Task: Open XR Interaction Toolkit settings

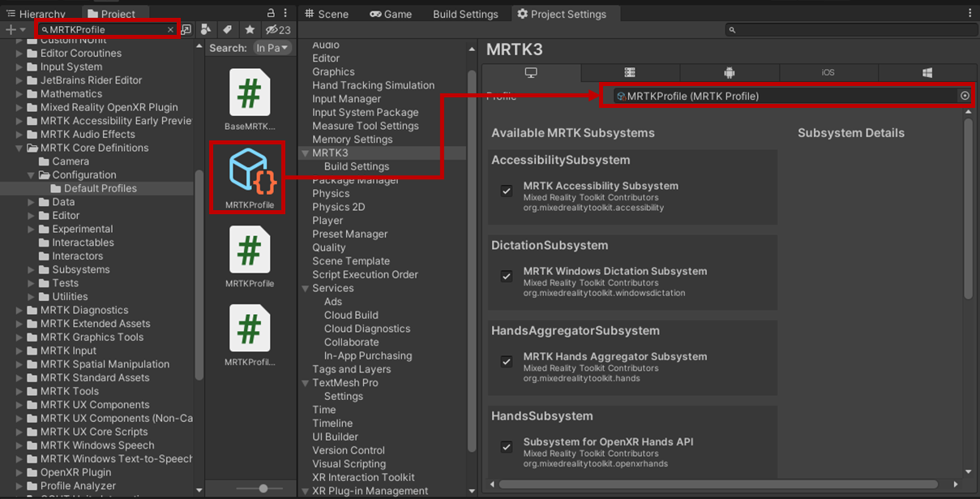Action: click(x=363, y=477)
